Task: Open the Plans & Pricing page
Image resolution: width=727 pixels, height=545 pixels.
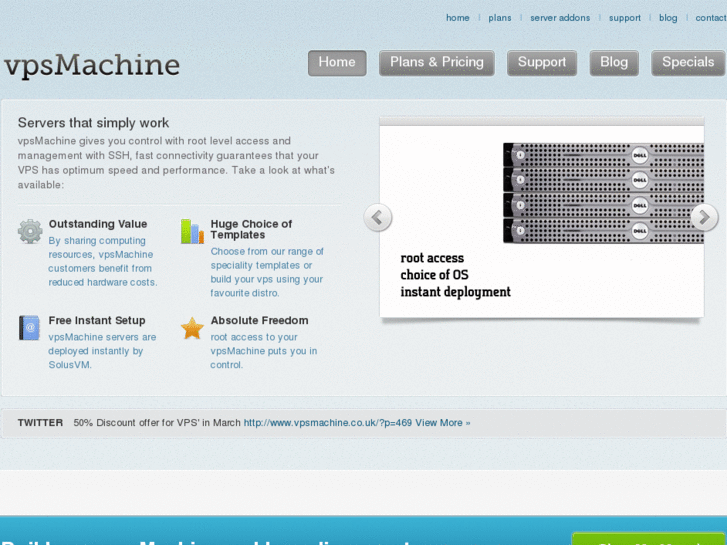Action: click(x=437, y=63)
